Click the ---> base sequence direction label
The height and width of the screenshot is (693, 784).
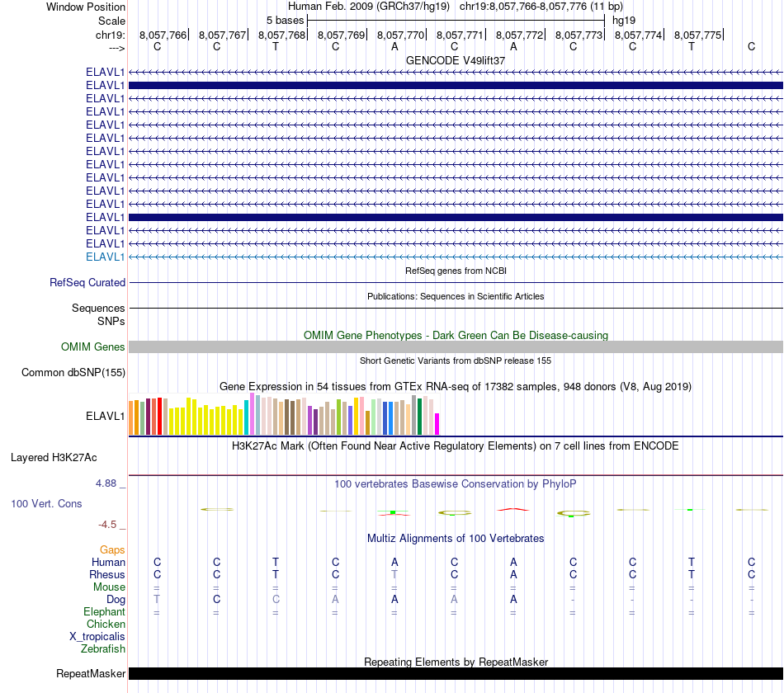tap(116, 48)
